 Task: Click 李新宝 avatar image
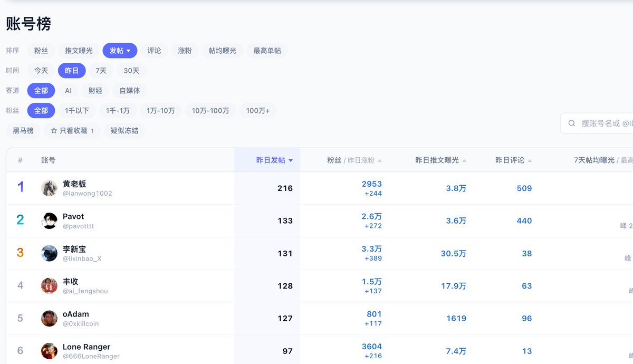tap(49, 253)
